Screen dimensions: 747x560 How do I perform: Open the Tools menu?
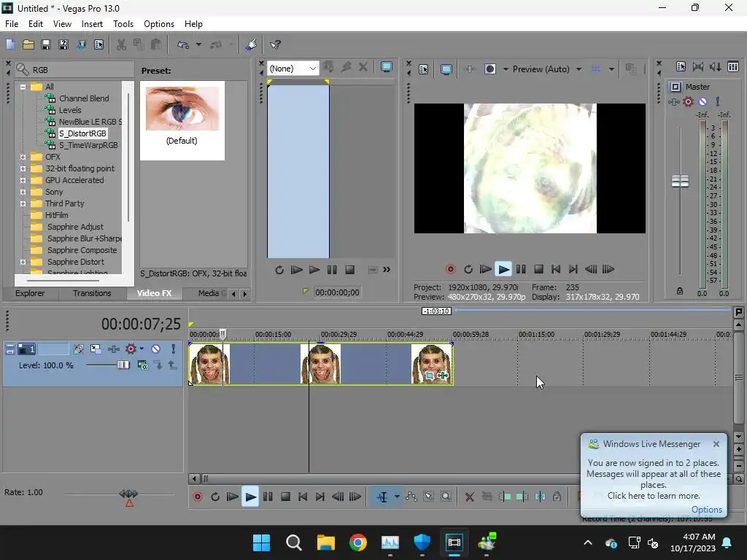pos(123,24)
